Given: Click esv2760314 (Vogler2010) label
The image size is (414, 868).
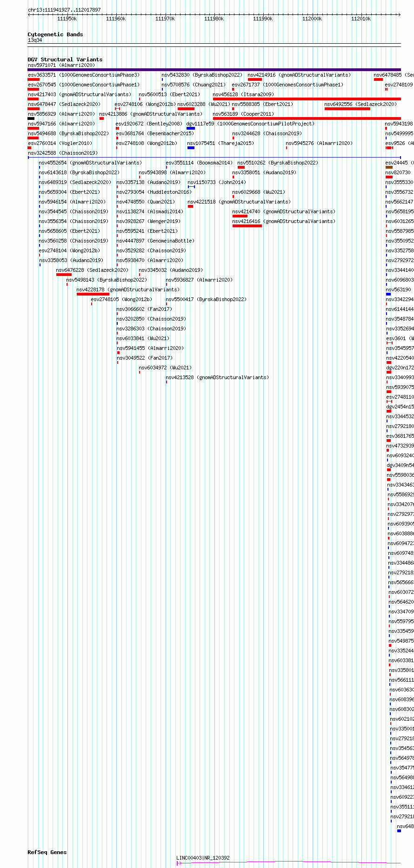Looking at the screenshot, I should [x=60, y=143].
